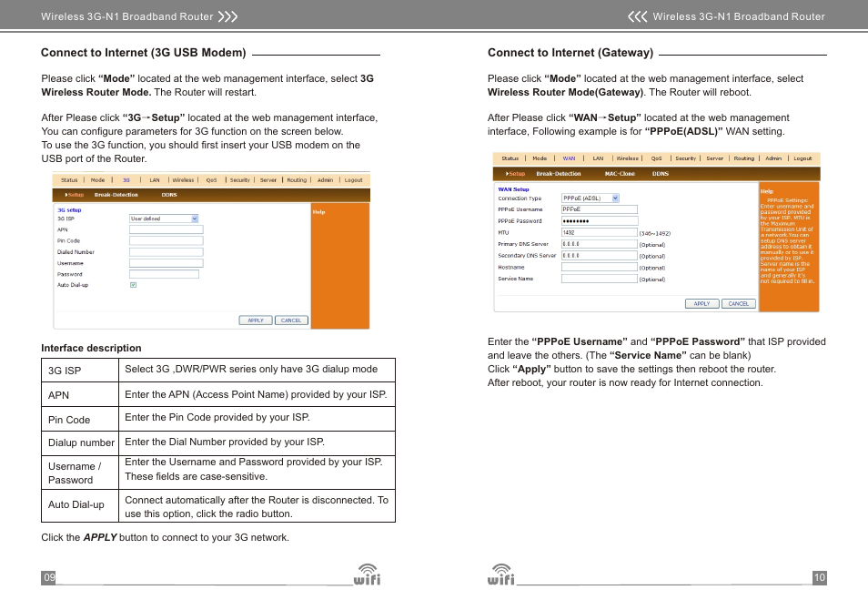
Task: Focus the MTU field showing 1492
Action: point(600,233)
